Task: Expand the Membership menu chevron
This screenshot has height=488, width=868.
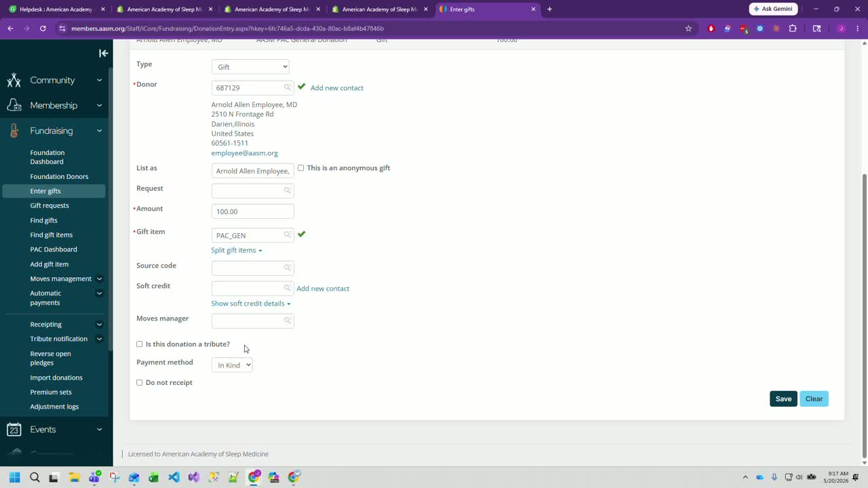Action: pyautogui.click(x=99, y=105)
